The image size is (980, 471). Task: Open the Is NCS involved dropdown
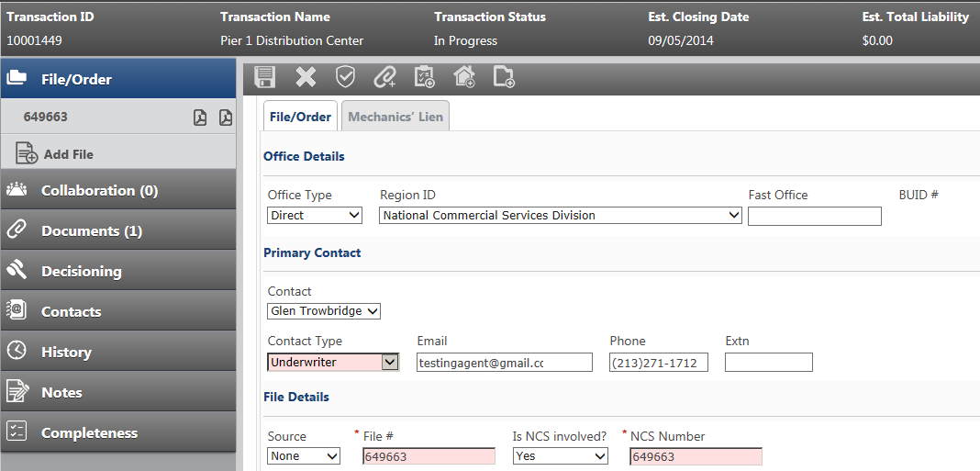tap(561, 456)
